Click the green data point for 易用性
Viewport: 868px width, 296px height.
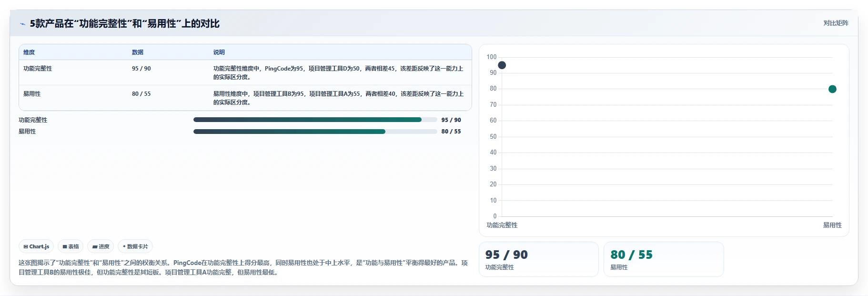[x=832, y=89]
